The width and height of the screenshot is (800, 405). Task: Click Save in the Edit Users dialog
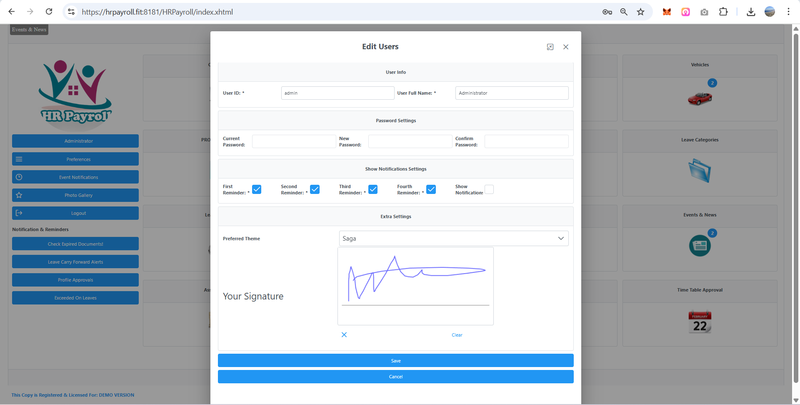[x=396, y=360]
